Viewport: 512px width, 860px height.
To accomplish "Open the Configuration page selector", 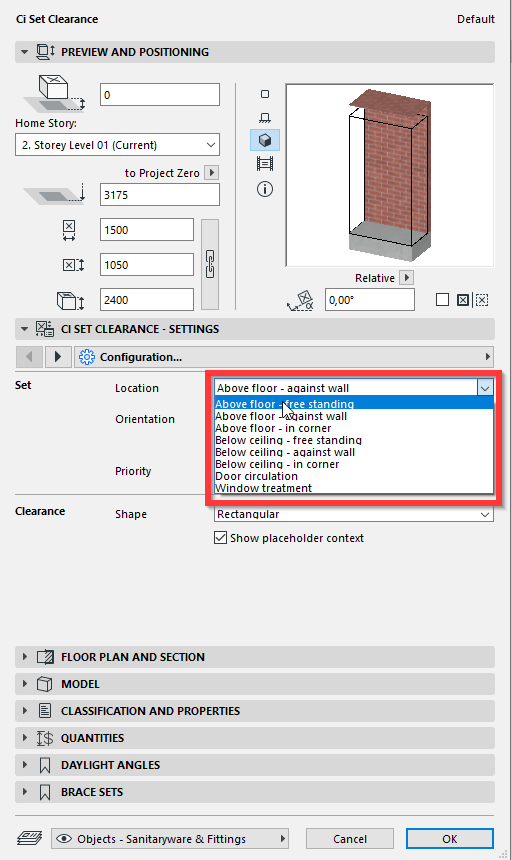I will pos(284,357).
